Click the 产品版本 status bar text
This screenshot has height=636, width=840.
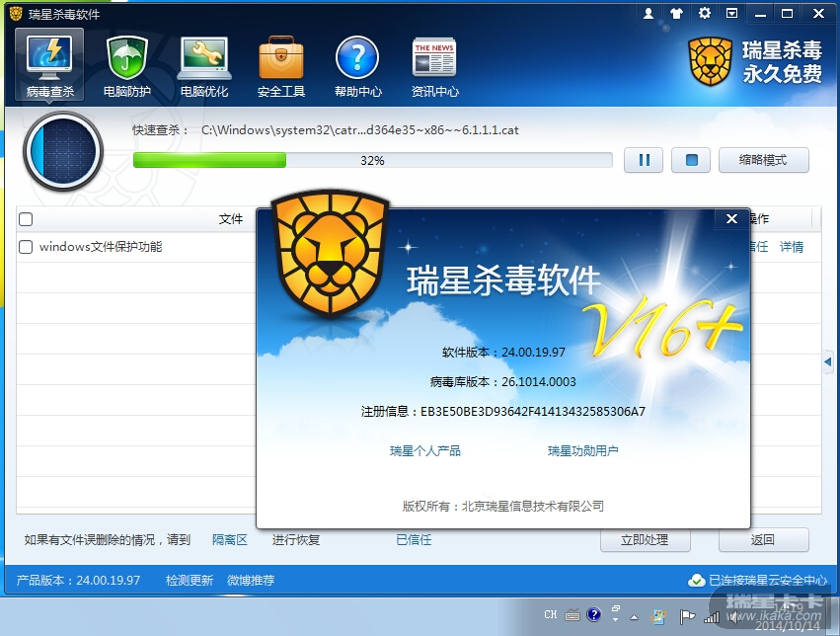[x=78, y=581]
